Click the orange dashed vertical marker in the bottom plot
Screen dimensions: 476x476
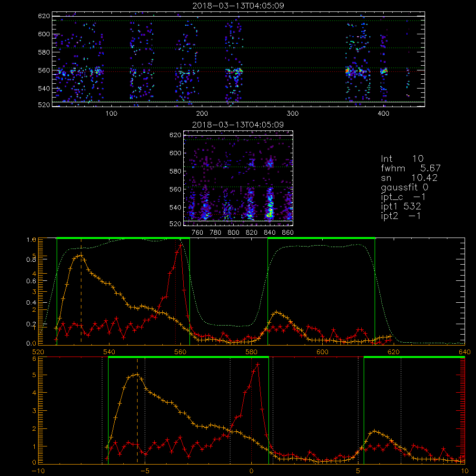click(137, 410)
